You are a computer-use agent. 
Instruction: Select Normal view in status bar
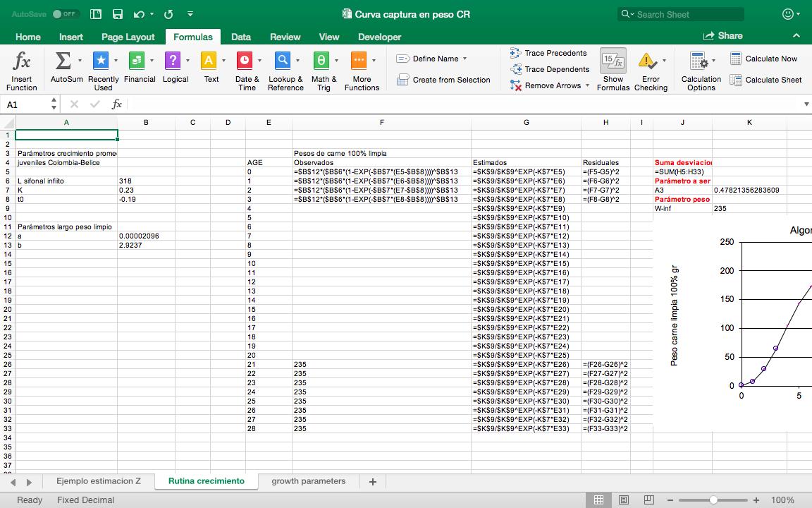[x=598, y=500]
